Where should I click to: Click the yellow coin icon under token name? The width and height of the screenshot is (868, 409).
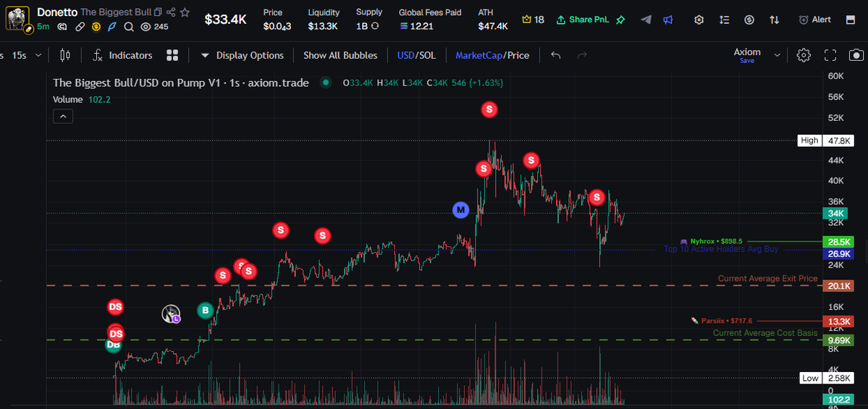pyautogui.click(x=96, y=27)
